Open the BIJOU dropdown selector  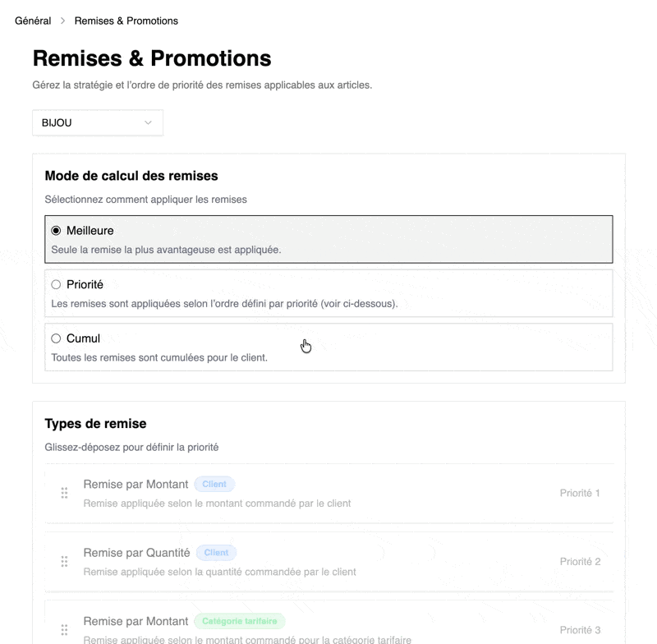(97, 123)
